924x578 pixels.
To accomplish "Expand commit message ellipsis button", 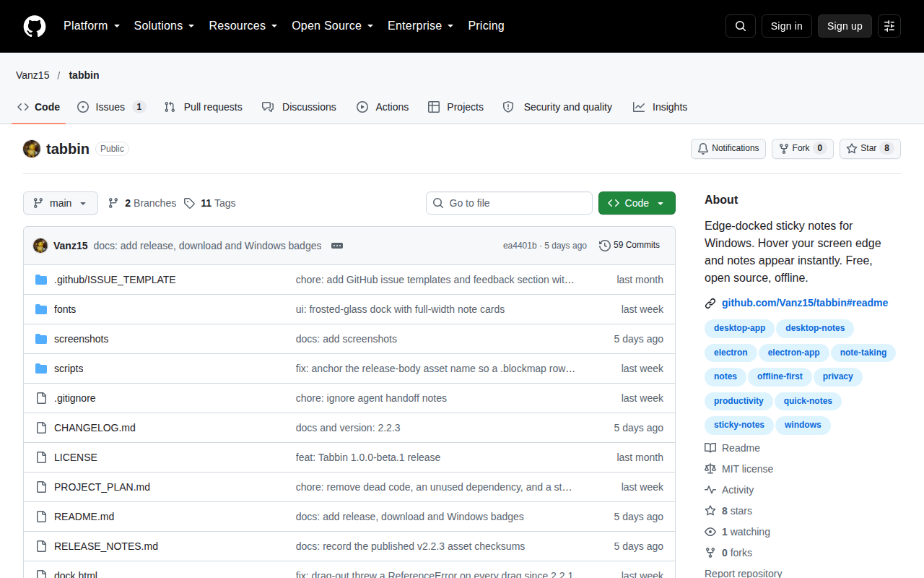I will point(337,246).
